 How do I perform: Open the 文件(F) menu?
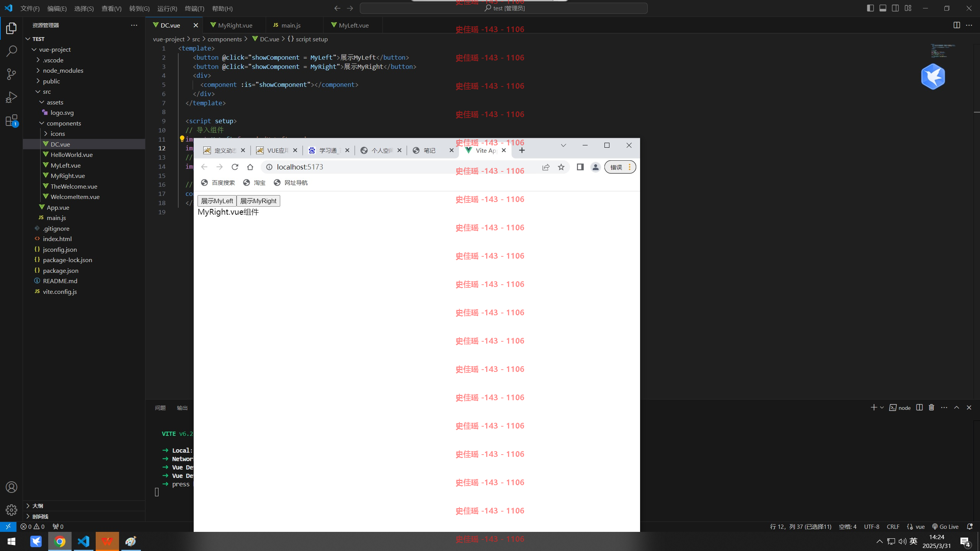[30, 8]
